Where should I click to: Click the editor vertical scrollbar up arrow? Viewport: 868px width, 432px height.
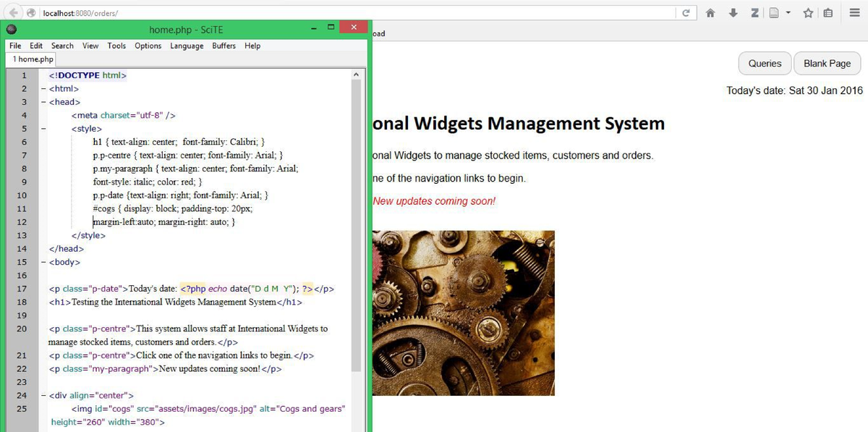pyautogui.click(x=355, y=75)
